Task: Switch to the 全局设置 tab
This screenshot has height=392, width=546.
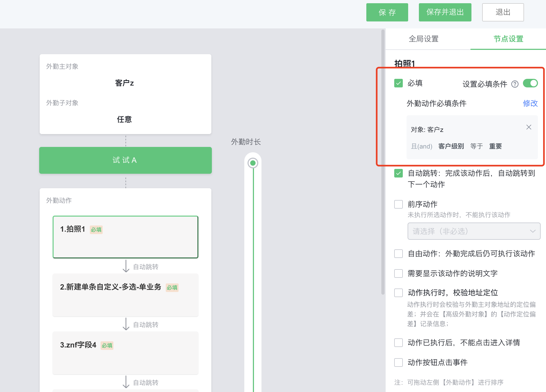Action: (x=423, y=39)
